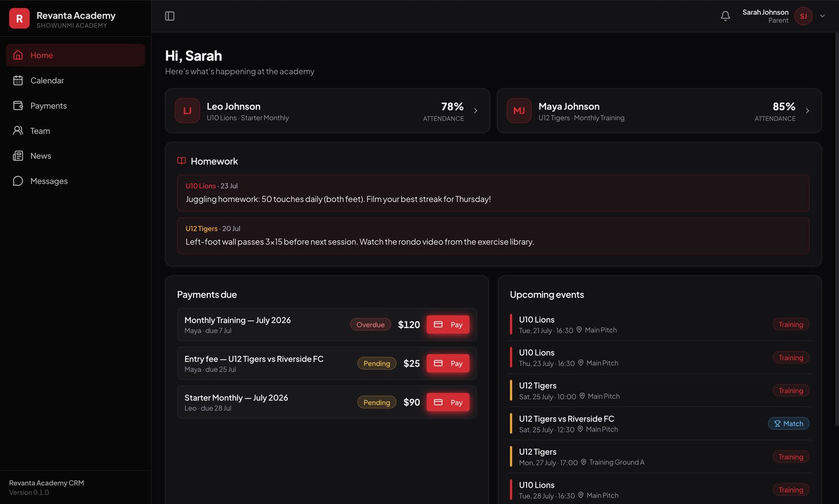Click the Match trophy badge
The image size is (839, 504).
(x=789, y=423)
